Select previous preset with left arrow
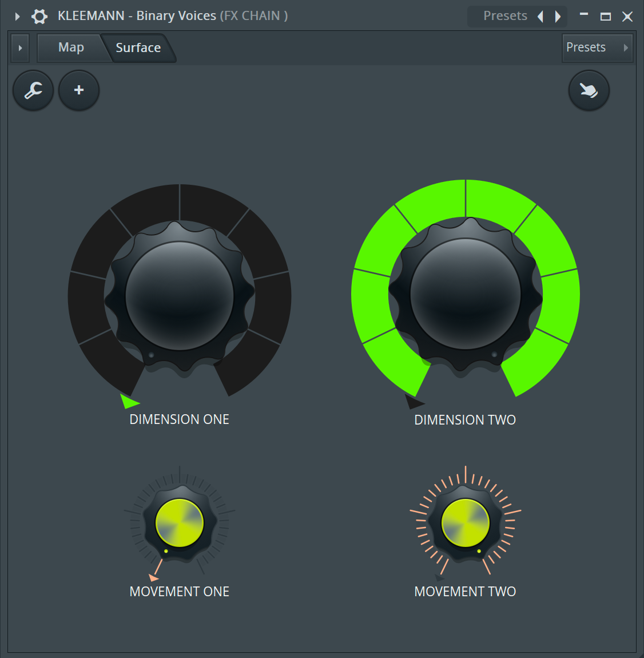644x658 pixels. point(540,16)
